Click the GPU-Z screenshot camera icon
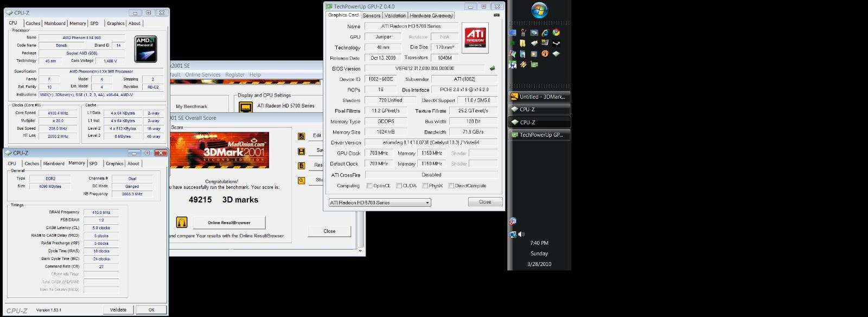Screen dimensions: 868x317 click(x=496, y=15)
